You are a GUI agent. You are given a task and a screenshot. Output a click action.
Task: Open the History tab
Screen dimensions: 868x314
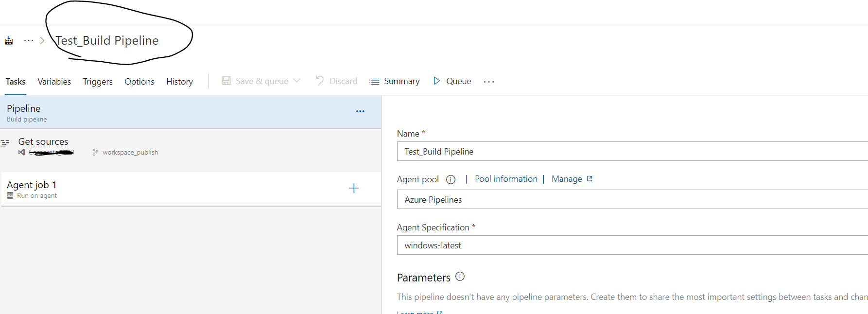(x=179, y=82)
